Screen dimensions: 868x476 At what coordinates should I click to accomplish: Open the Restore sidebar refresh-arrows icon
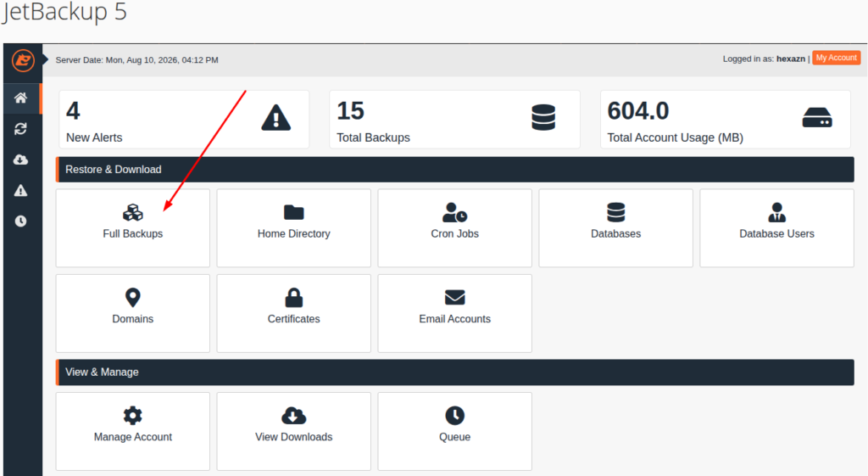(20, 129)
